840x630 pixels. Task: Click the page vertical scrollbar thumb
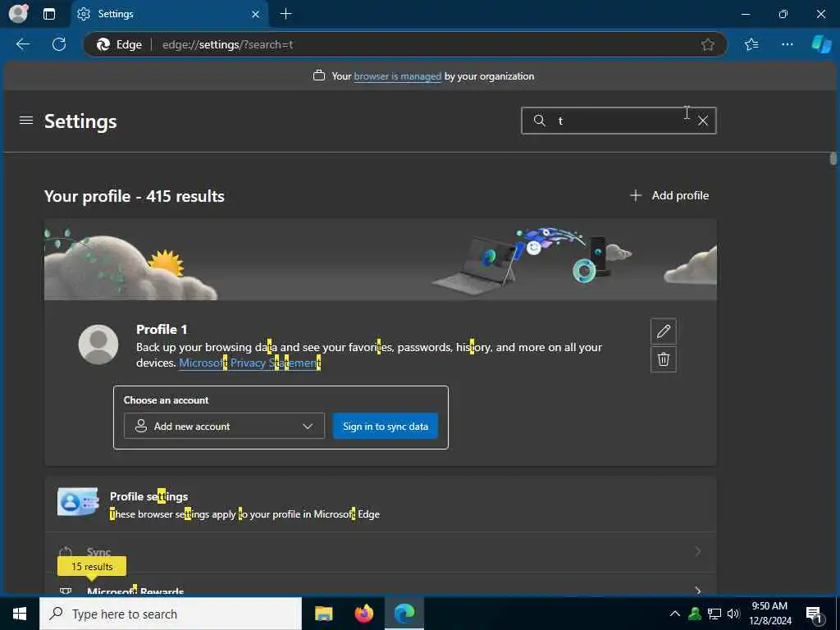click(833, 158)
